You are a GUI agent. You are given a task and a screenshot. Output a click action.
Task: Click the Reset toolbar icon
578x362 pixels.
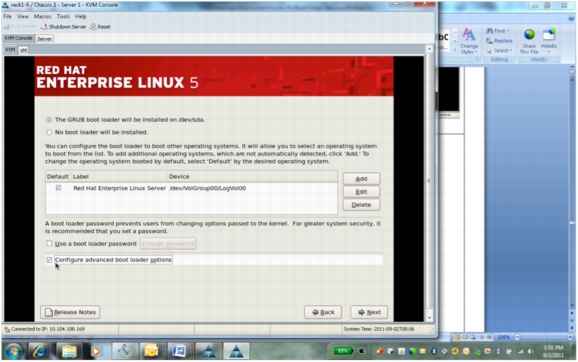click(x=93, y=27)
